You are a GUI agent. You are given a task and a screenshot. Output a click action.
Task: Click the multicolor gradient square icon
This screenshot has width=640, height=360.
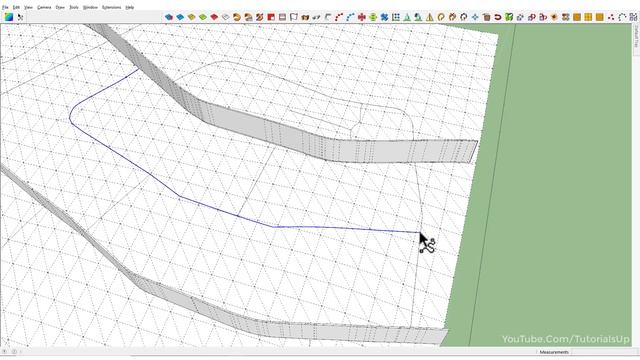9,17
